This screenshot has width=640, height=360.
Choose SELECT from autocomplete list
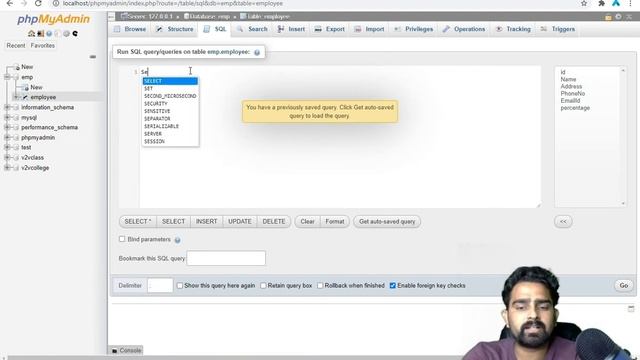coord(170,81)
